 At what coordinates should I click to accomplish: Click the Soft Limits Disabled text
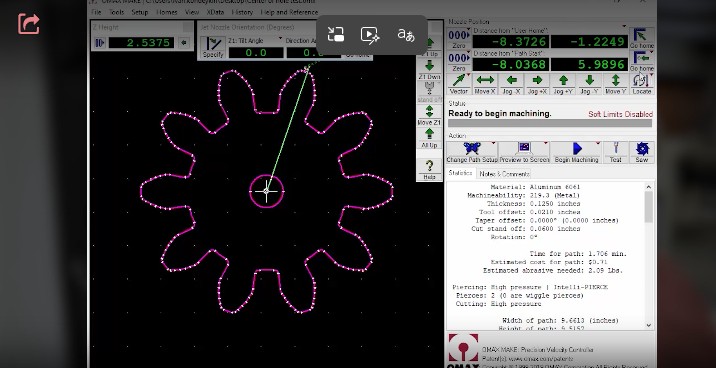(x=620, y=114)
